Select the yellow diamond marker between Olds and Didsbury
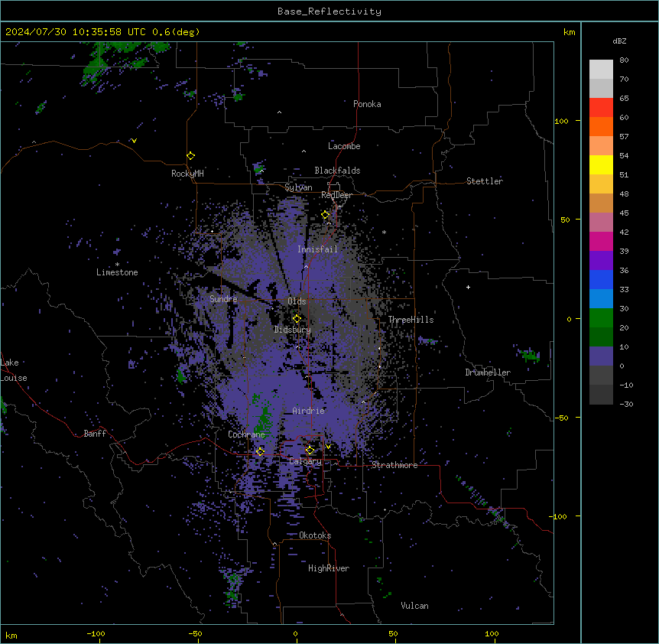The image size is (659, 644). pyautogui.click(x=297, y=319)
